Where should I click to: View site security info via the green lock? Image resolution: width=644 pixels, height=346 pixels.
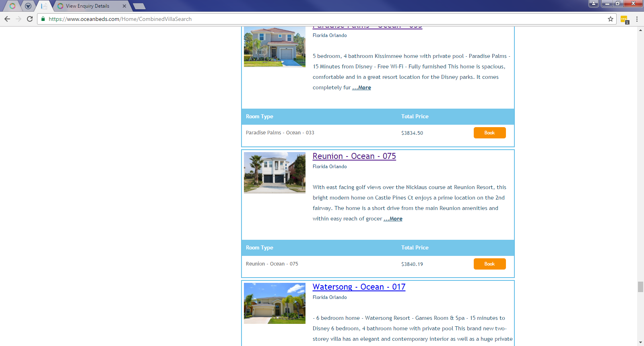pyautogui.click(x=43, y=19)
